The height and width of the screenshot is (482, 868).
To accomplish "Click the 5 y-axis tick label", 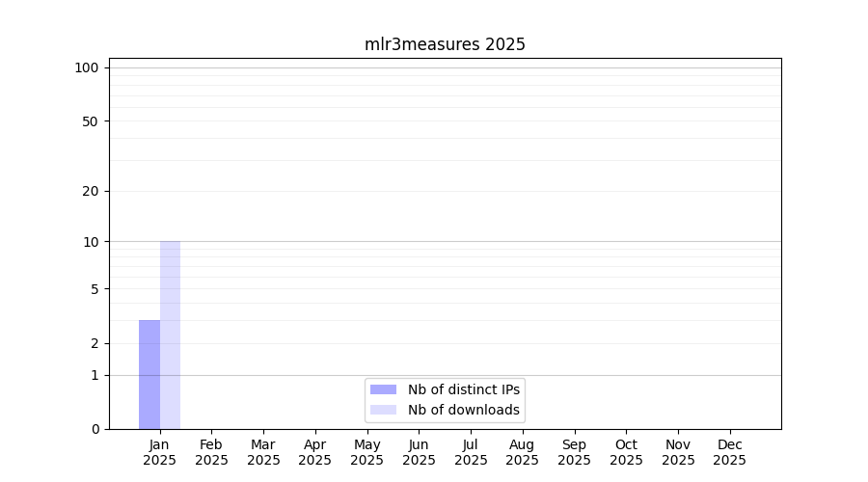I will point(94,289).
